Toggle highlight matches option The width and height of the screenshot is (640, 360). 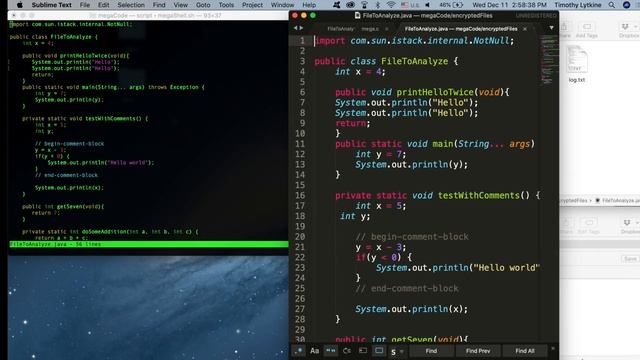click(x=379, y=351)
